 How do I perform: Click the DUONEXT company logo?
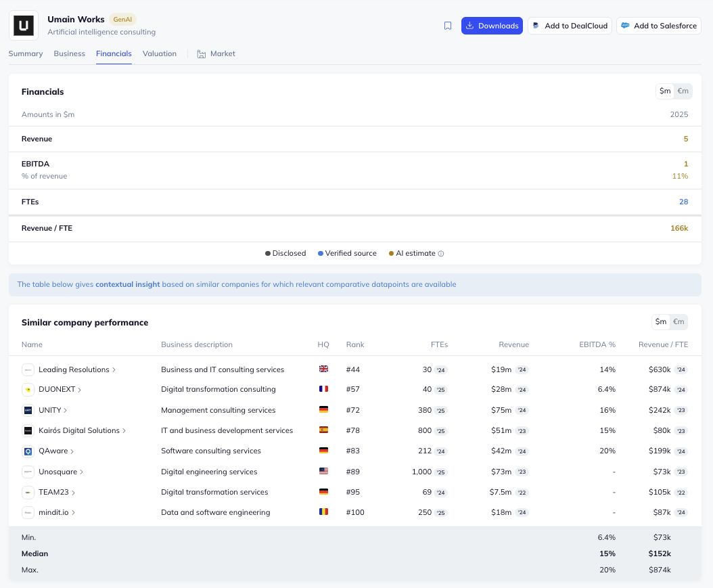(x=28, y=390)
